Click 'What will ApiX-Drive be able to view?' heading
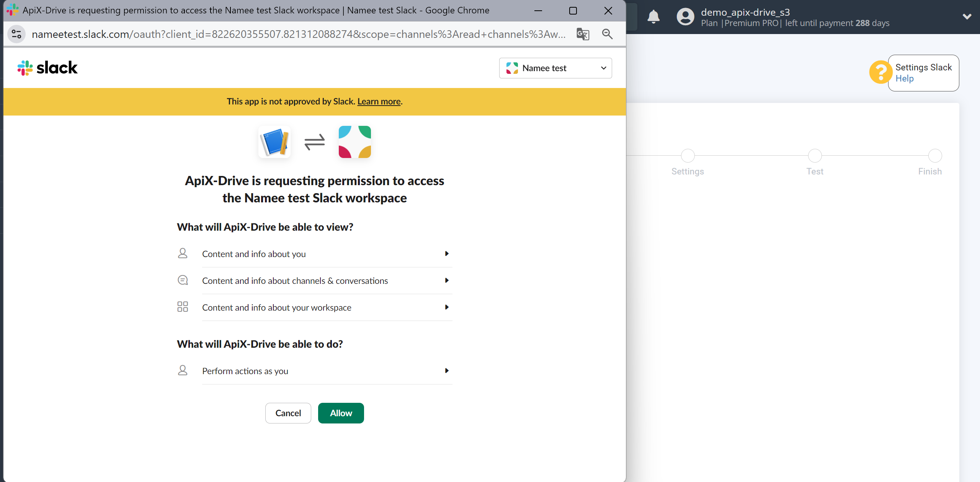Viewport: 980px width, 482px height. click(265, 227)
